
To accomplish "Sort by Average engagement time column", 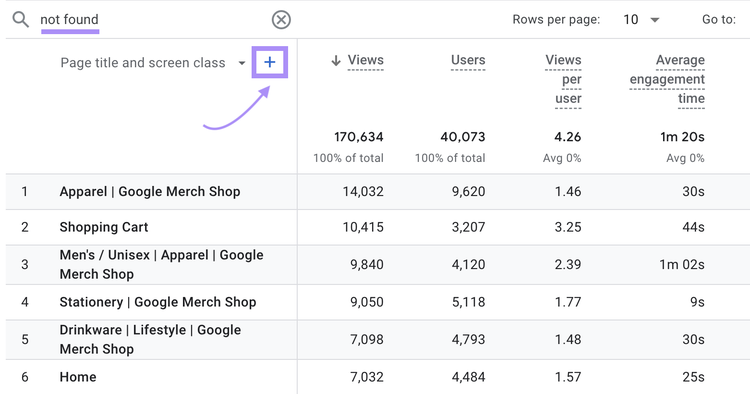I will (667, 79).
